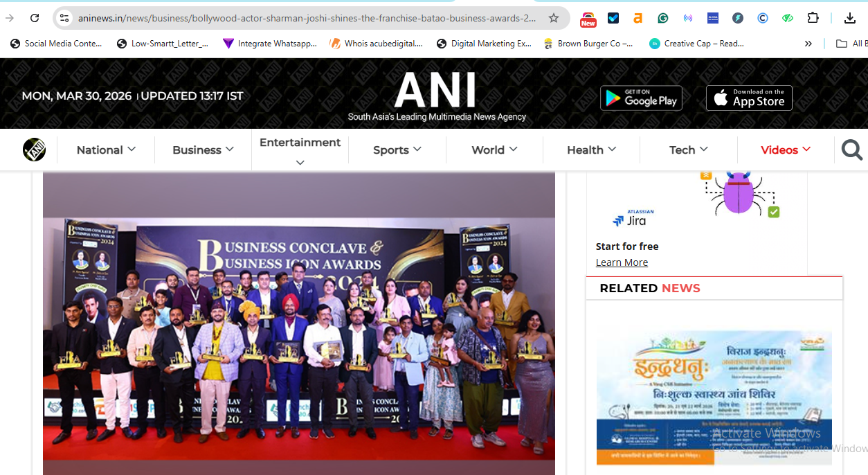The height and width of the screenshot is (475, 868).
Task: Open the site permissions tune icon
Action: [x=64, y=17]
